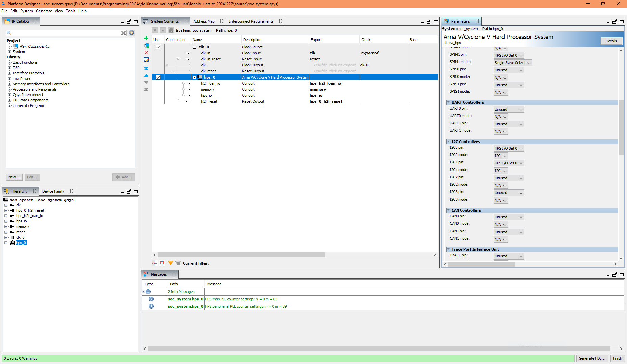The height and width of the screenshot is (364, 627).
Task: Open the I2C0 pin dropdown
Action: coord(509,148)
